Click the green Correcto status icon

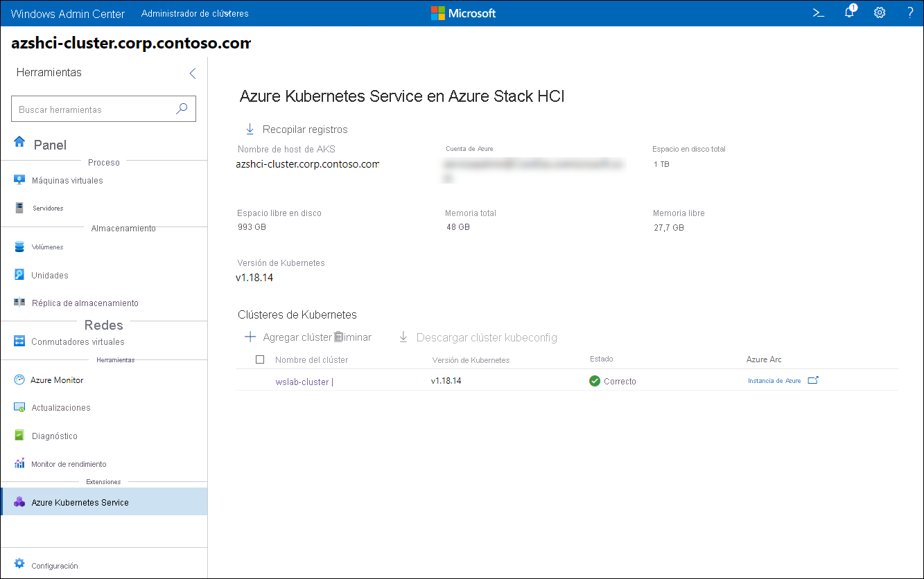pos(595,381)
